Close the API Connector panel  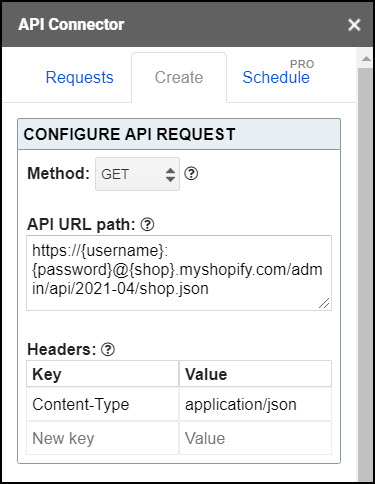(x=354, y=25)
